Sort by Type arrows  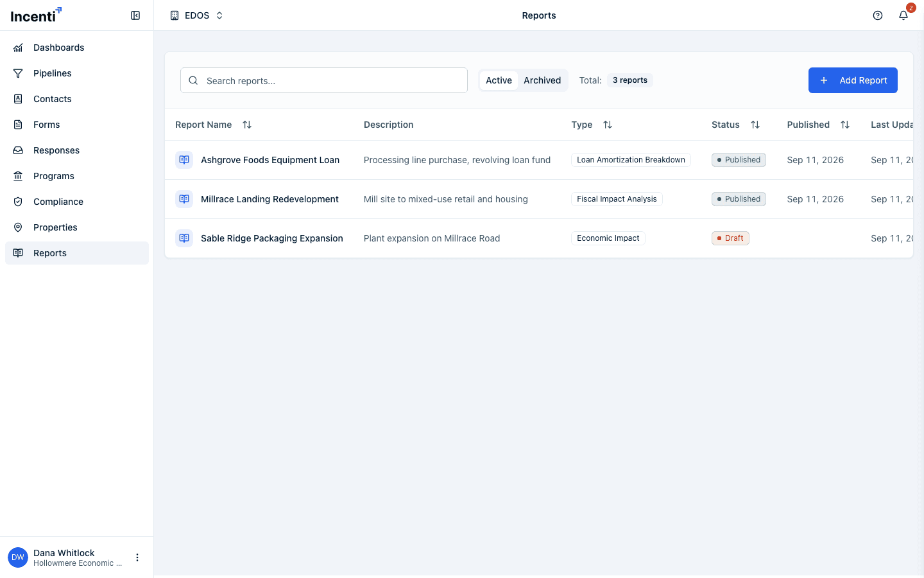(608, 125)
